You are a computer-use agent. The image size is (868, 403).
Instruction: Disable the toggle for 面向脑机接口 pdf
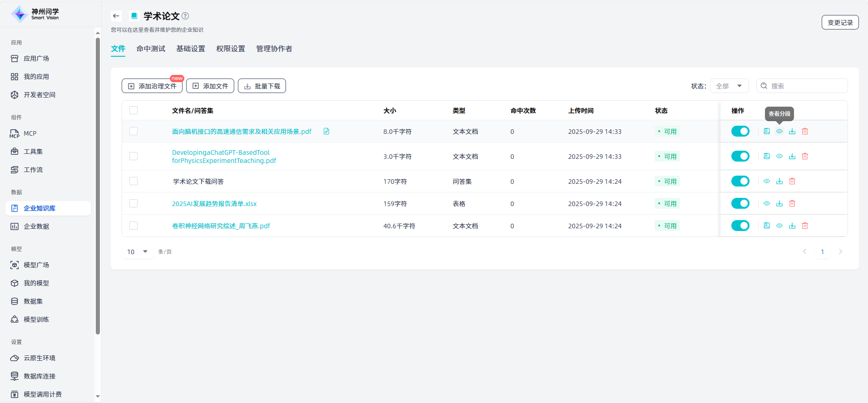(740, 131)
